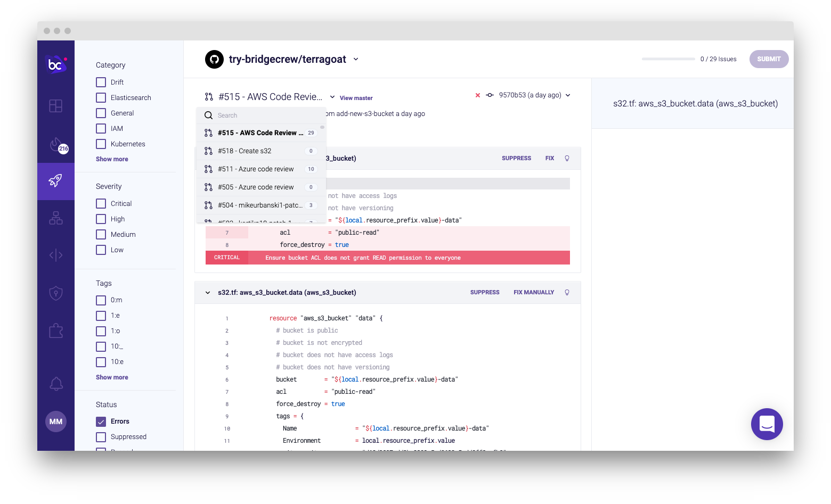831x504 pixels.
Task: Check the High severity checkbox
Action: coord(101,219)
